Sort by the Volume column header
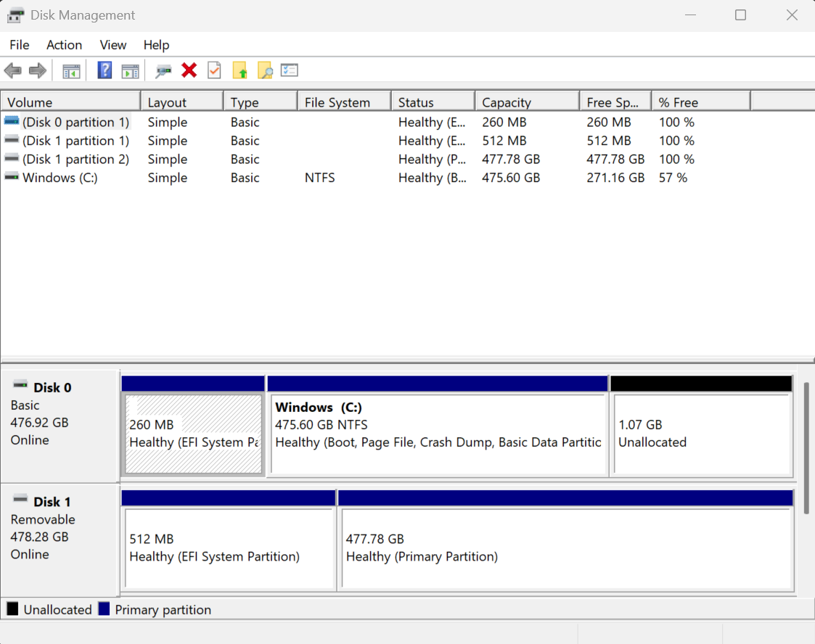The width and height of the screenshot is (815, 644). tap(70, 102)
